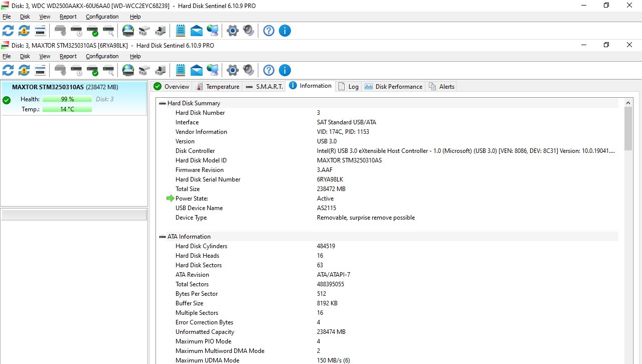
Task: Click the speaker sound icon in the lower toolbar
Action: point(249,70)
